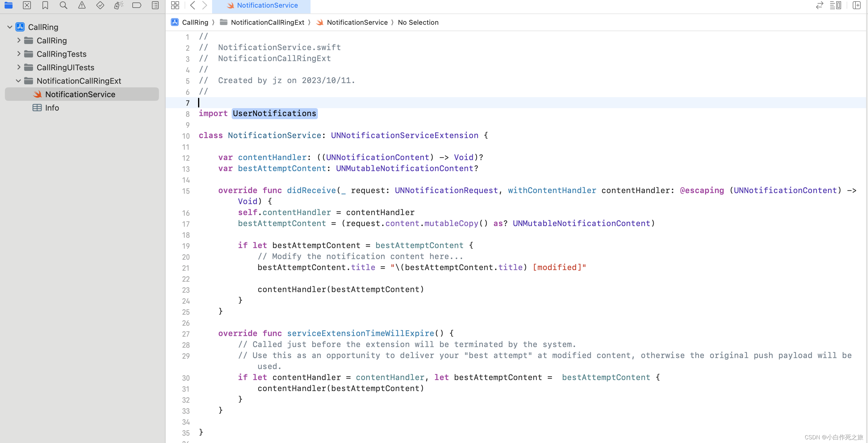Open the Find navigator magnifier icon
Image resolution: width=868 pixels, height=443 pixels.
(x=63, y=5)
